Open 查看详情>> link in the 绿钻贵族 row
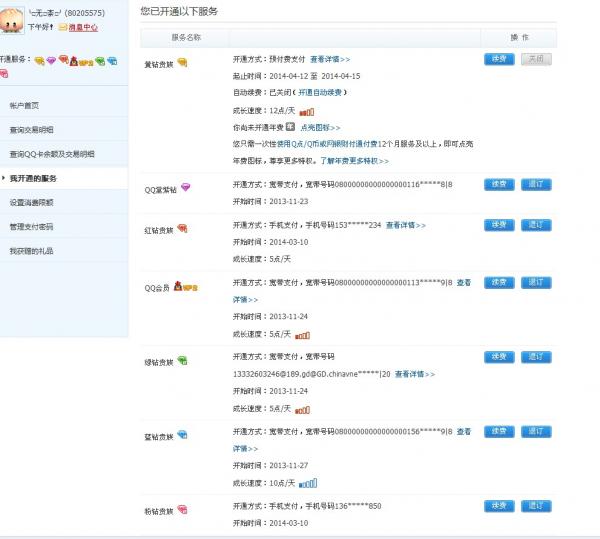This screenshot has height=539, width=600. point(415,374)
